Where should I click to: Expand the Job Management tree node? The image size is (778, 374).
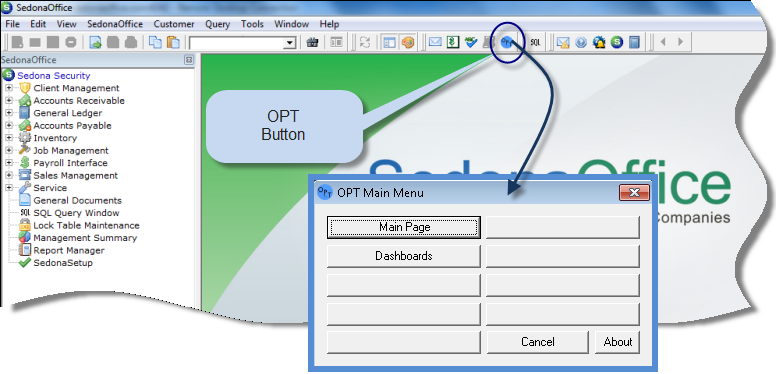pyautogui.click(x=9, y=150)
